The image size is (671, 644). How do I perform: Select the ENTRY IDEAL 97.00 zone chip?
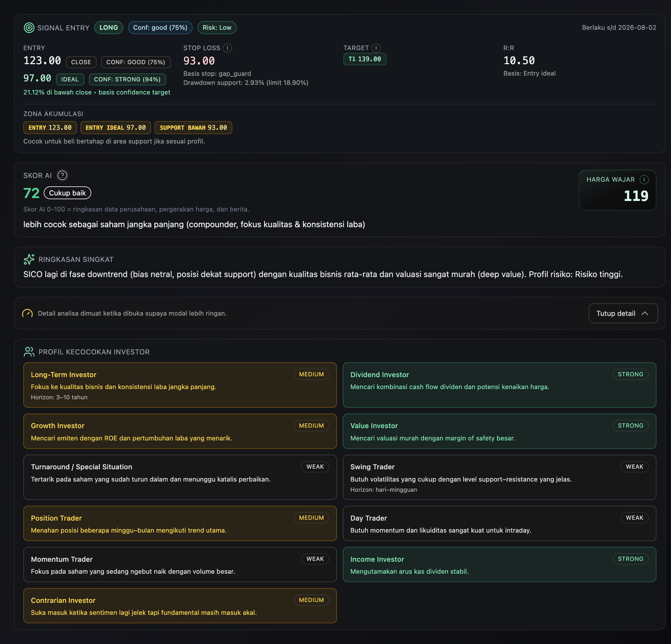(115, 128)
